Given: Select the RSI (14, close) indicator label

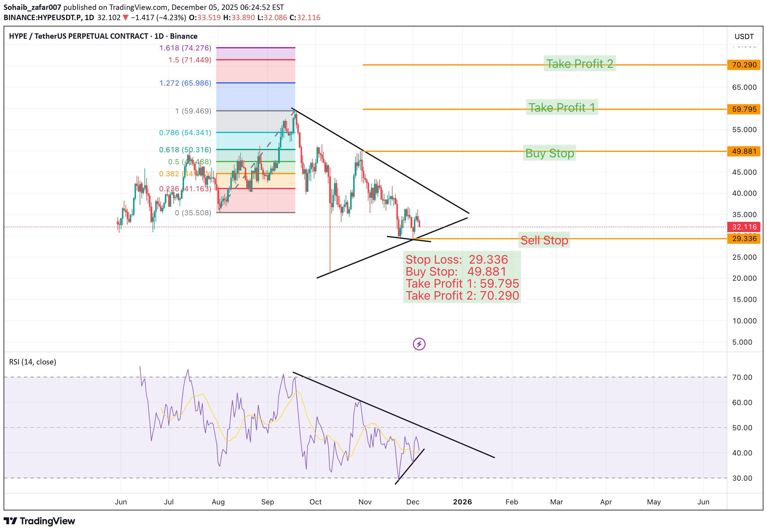Looking at the screenshot, I should (x=32, y=362).
